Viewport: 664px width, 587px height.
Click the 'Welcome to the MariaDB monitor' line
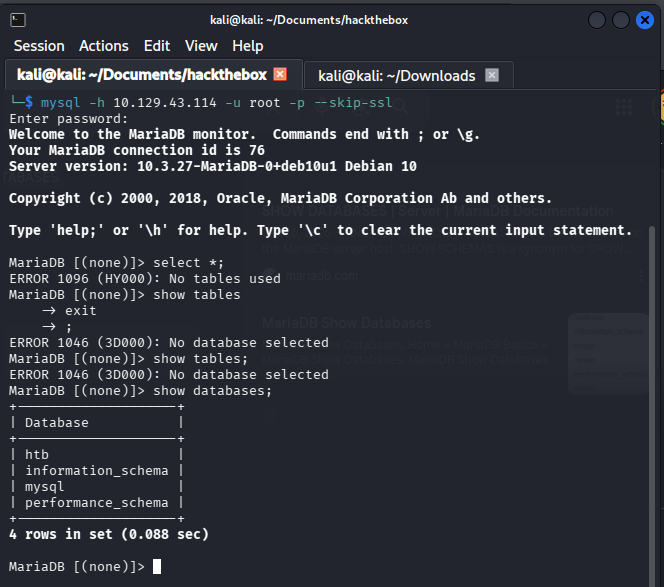point(244,135)
